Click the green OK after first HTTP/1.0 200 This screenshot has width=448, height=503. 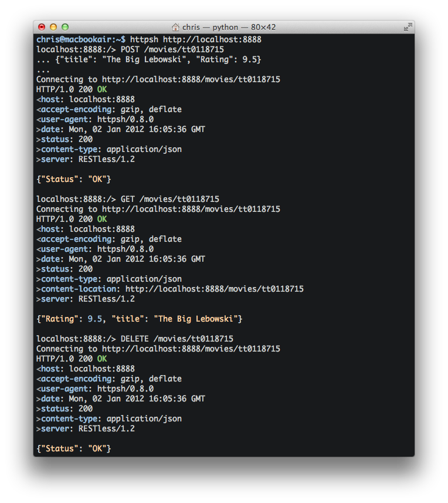point(102,89)
